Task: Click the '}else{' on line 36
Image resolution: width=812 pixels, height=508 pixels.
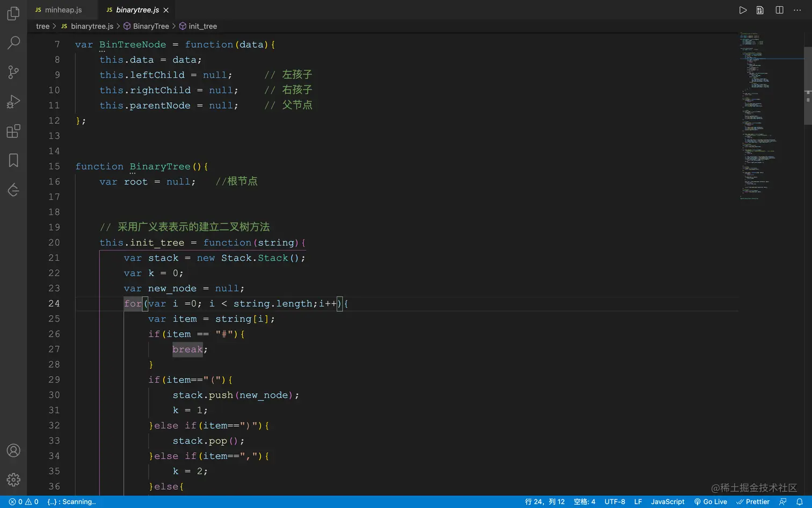Action: click(166, 486)
